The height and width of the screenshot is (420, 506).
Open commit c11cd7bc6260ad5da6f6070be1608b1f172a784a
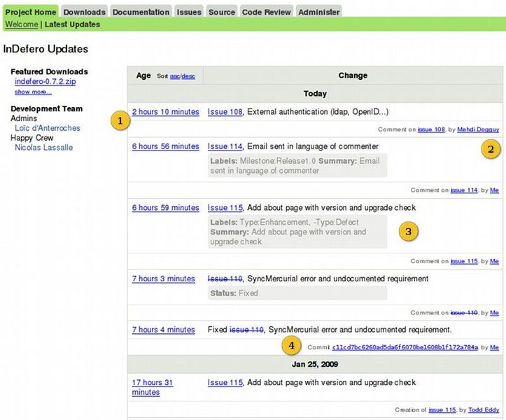click(x=405, y=347)
